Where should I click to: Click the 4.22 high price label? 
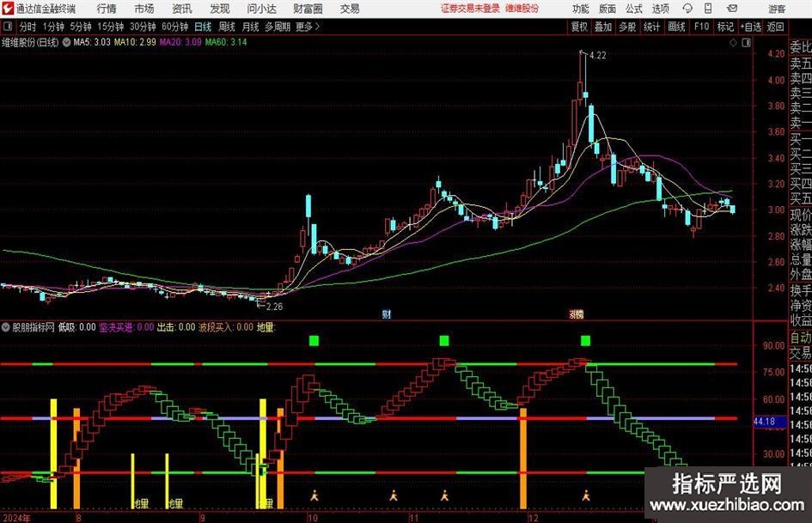click(x=597, y=56)
